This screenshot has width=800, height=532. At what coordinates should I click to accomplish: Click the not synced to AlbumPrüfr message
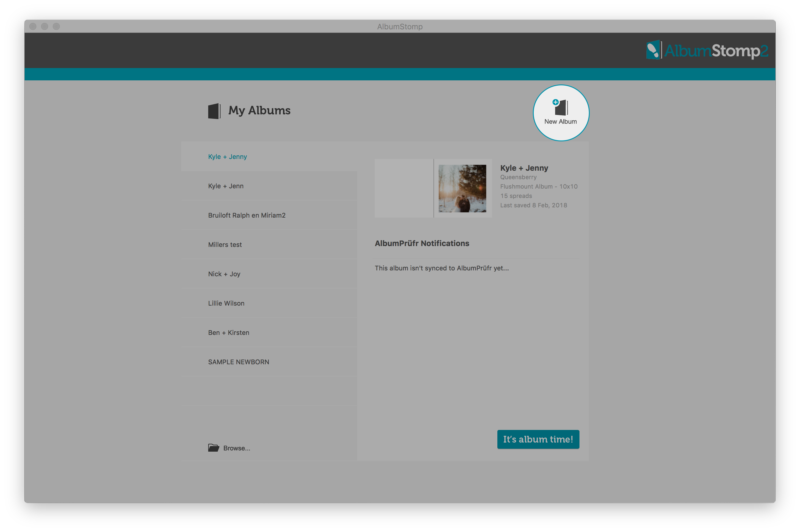442,268
